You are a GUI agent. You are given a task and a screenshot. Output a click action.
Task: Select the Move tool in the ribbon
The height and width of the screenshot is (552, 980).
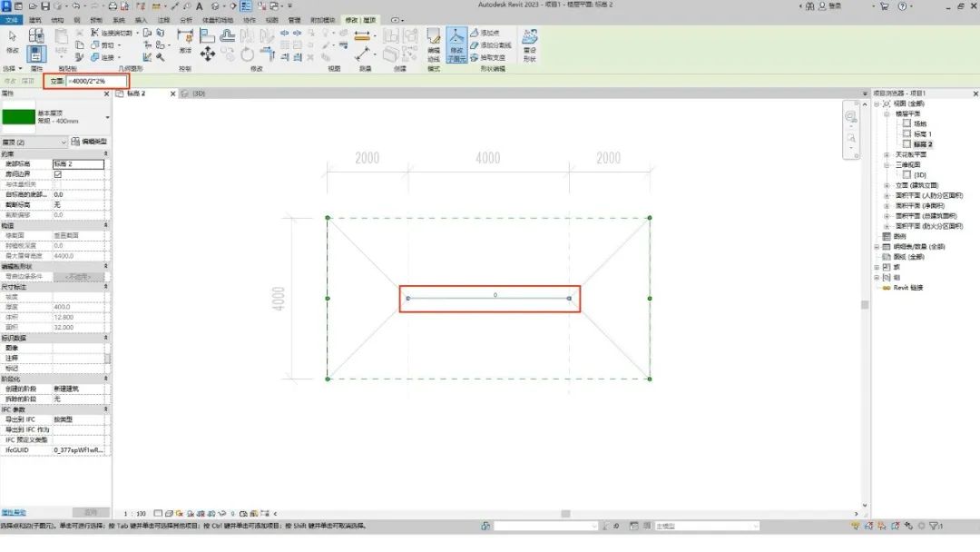click(x=208, y=54)
